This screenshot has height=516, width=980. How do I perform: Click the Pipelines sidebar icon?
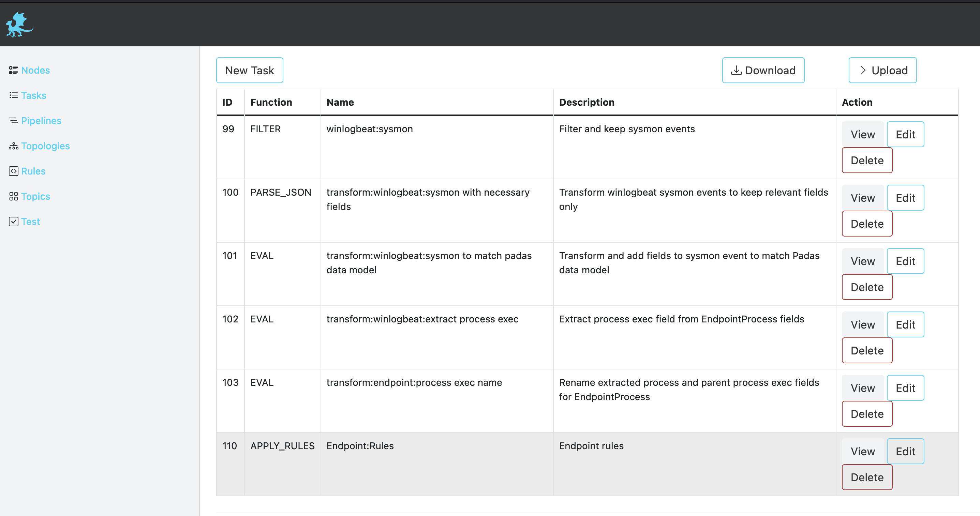pyautogui.click(x=13, y=121)
